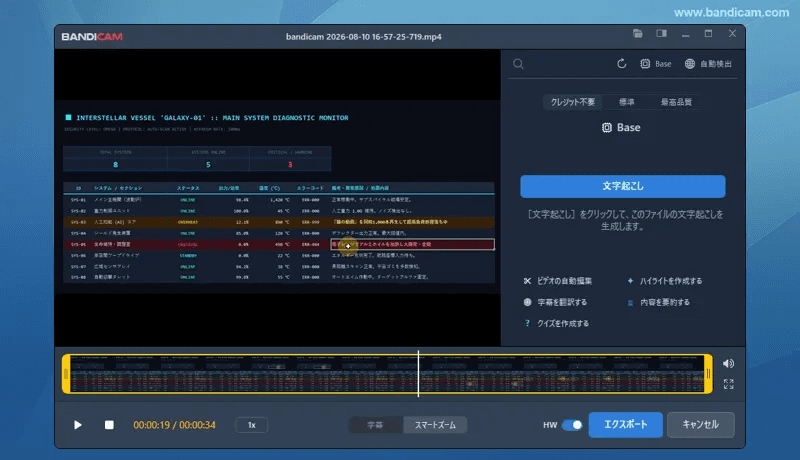
Task: Maximize the Bandicam window
Action: tap(708, 34)
